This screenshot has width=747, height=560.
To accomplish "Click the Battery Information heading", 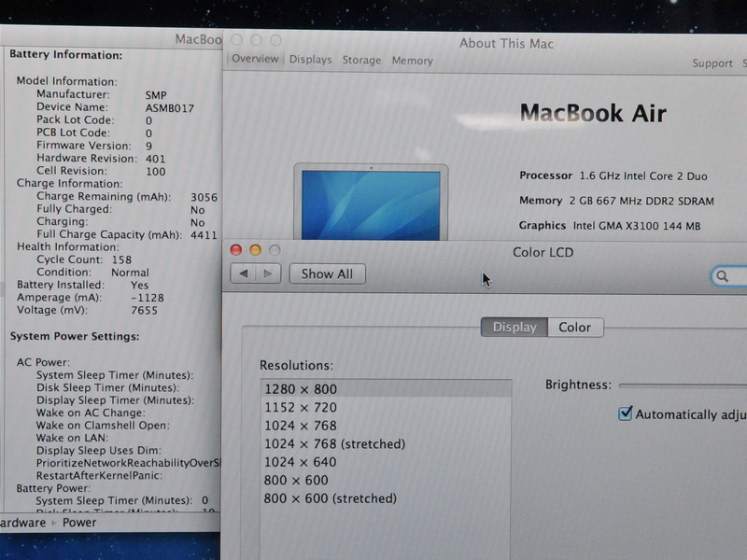I will click(x=65, y=55).
